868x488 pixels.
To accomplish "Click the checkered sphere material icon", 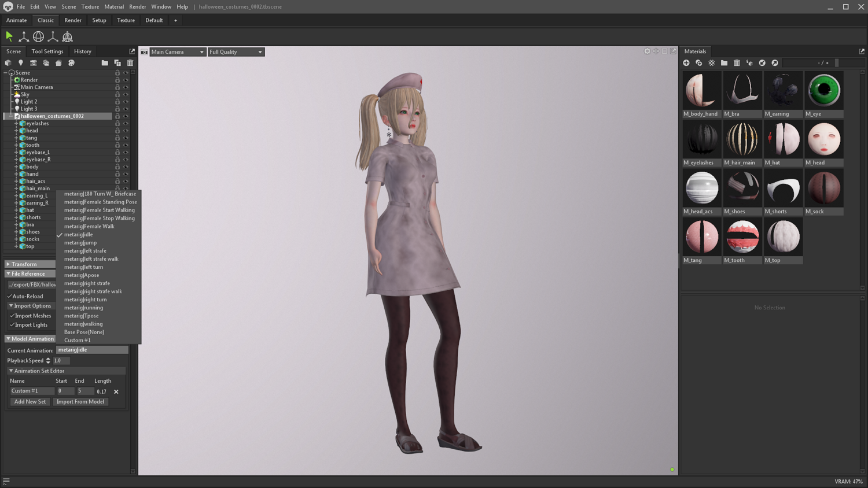I will pos(712,63).
